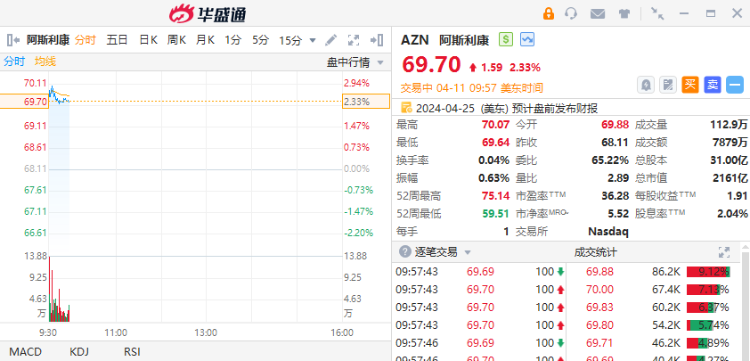Click the 今开 value 69.88
This screenshot has width=750, height=361.
pos(615,125)
